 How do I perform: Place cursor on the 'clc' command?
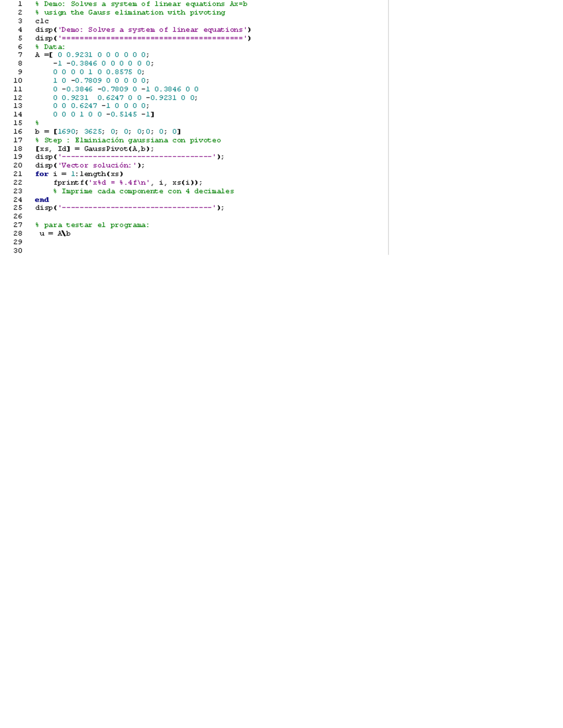tap(42, 21)
